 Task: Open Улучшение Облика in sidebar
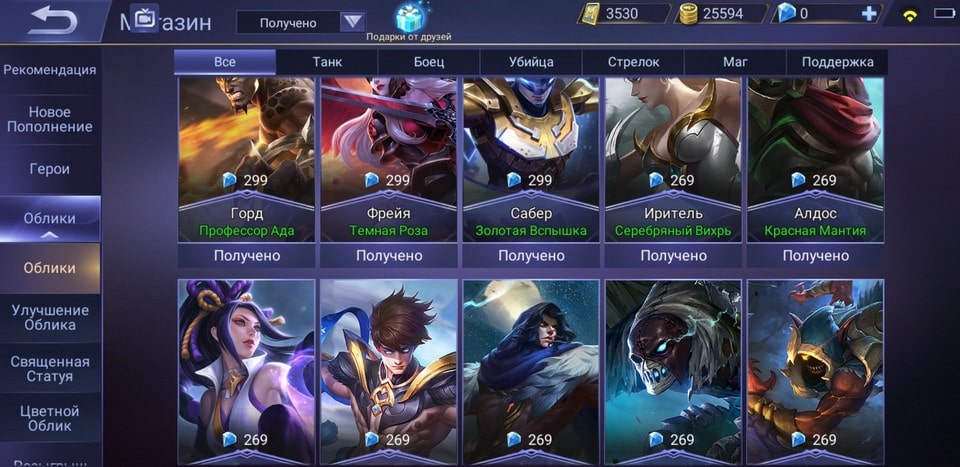pyautogui.click(x=50, y=318)
